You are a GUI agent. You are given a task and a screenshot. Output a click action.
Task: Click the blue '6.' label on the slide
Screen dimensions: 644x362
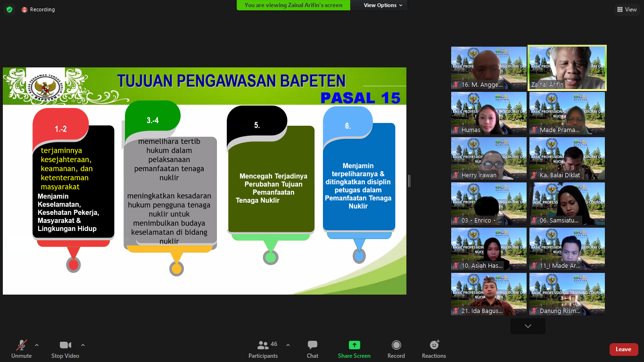click(348, 126)
